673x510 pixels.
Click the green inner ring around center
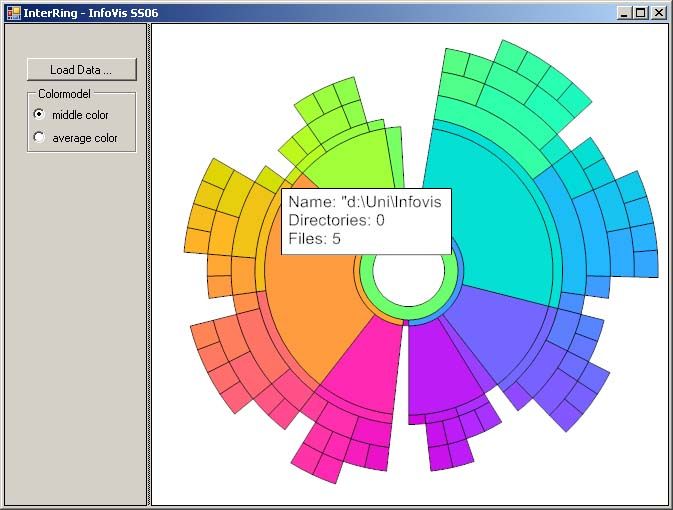[409, 313]
